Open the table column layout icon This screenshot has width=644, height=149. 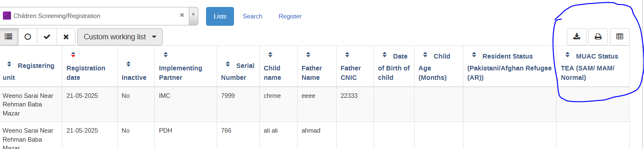[620, 37]
